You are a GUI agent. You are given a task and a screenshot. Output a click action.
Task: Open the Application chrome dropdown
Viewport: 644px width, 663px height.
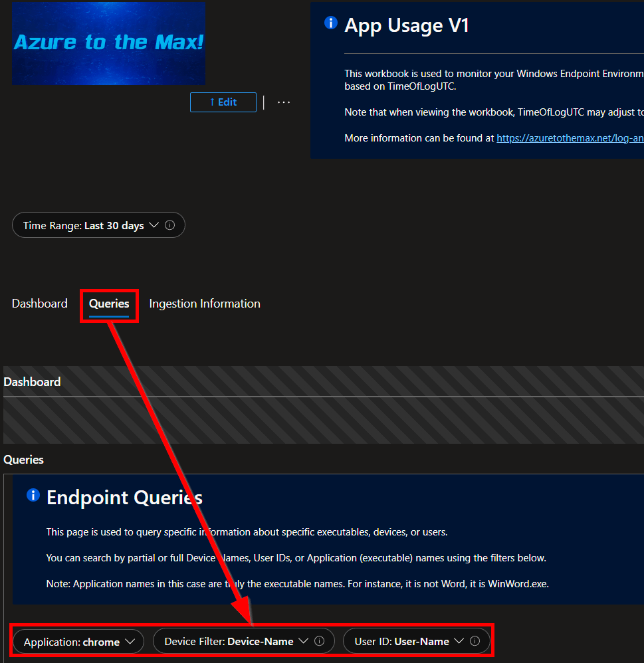(x=78, y=642)
